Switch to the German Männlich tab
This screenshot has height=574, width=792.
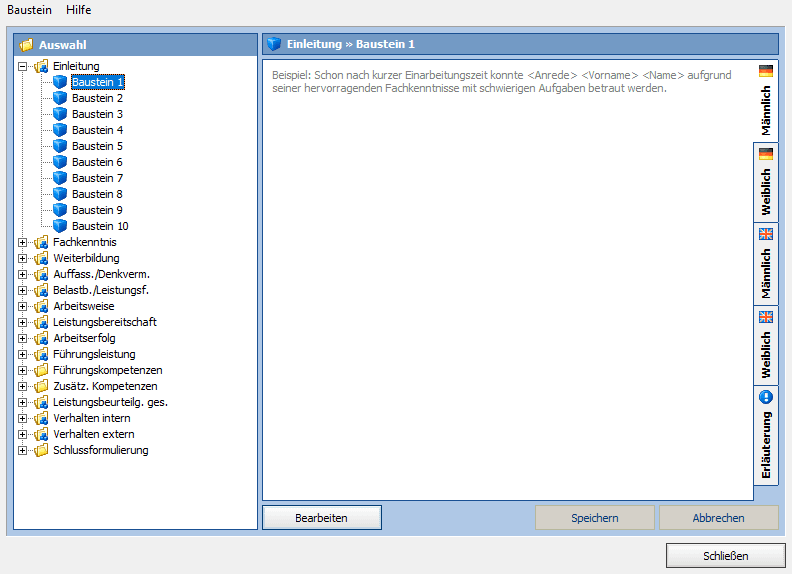click(x=766, y=101)
